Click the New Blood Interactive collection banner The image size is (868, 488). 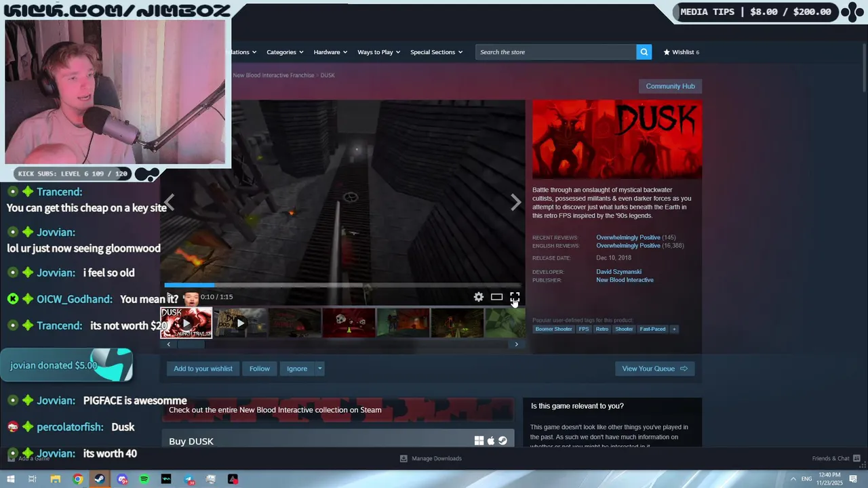click(x=338, y=409)
